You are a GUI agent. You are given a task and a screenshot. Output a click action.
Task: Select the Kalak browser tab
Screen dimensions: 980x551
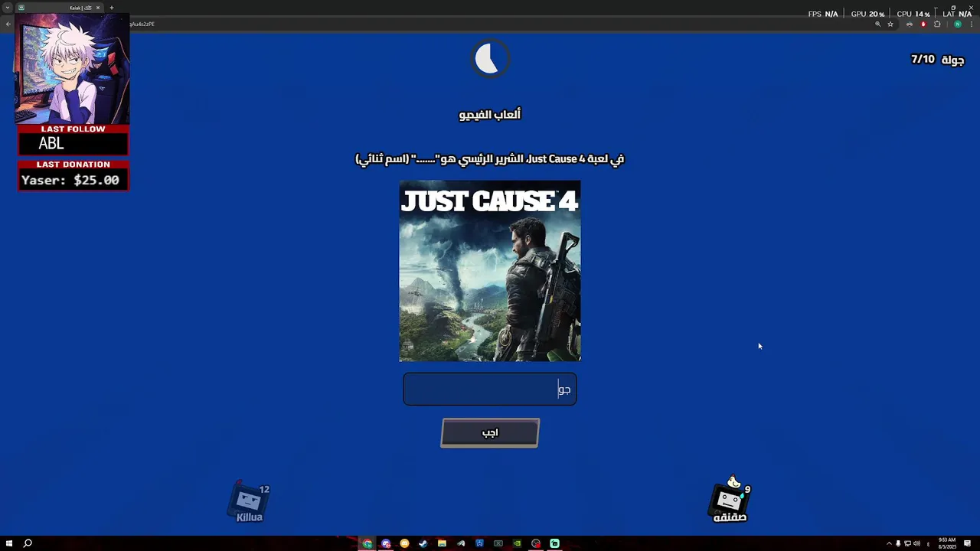pyautogui.click(x=60, y=8)
